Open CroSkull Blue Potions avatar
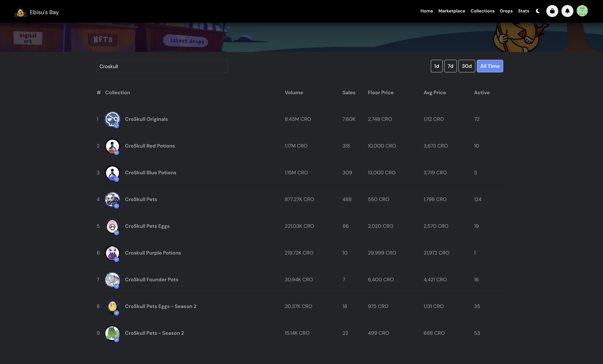This screenshot has height=364, width=603. tap(112, 173)
